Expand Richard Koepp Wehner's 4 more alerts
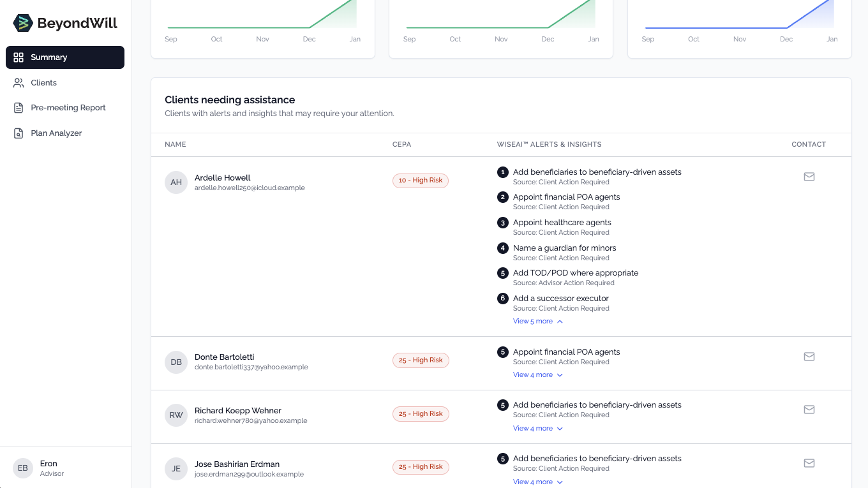 click(537, 429)
